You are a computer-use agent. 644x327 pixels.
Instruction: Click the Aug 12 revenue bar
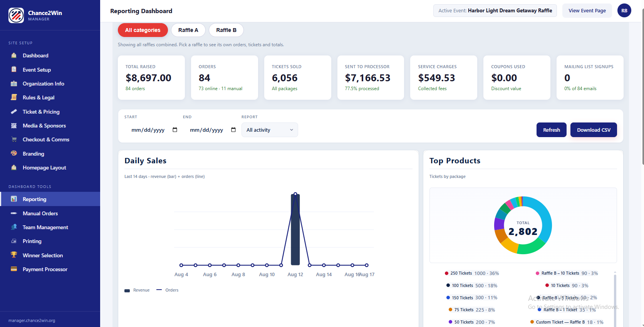coord(295,230)
